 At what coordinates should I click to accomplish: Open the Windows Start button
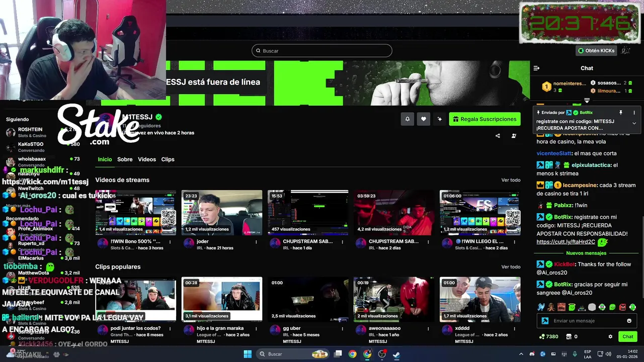(248, 354)
